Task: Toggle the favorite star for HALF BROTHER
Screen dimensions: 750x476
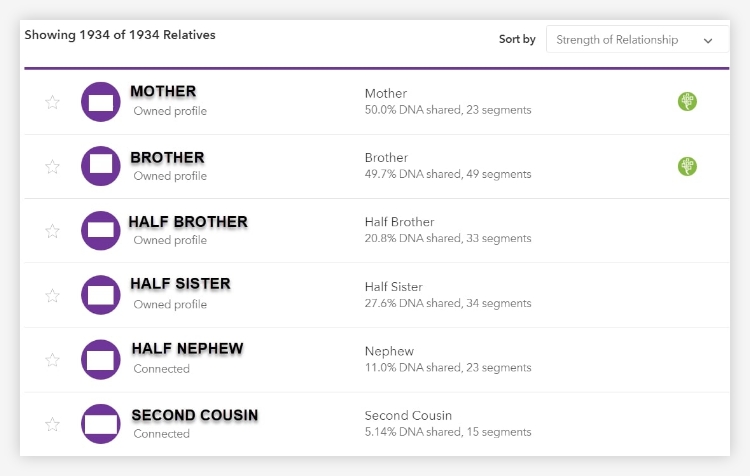Action: coord(53,231)
